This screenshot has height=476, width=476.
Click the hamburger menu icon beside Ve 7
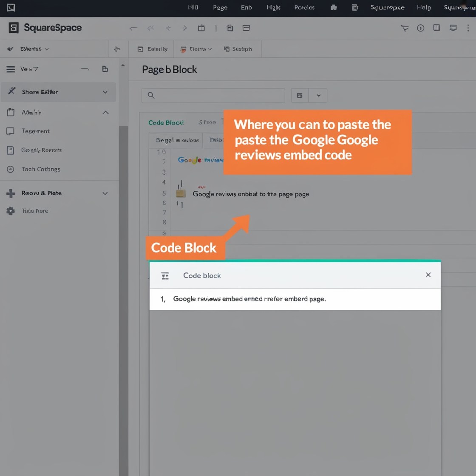pos(11,69)
